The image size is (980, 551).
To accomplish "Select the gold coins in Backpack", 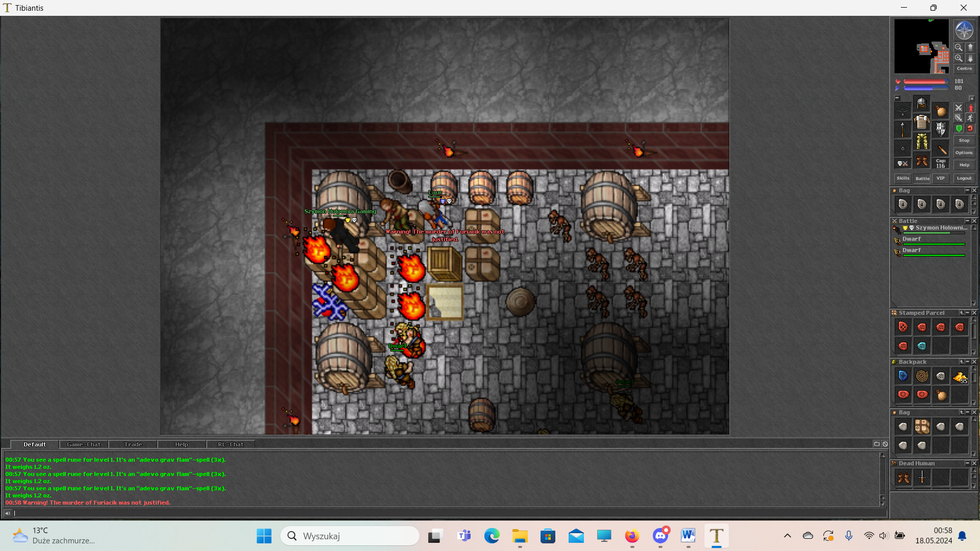I will point(960,377).
